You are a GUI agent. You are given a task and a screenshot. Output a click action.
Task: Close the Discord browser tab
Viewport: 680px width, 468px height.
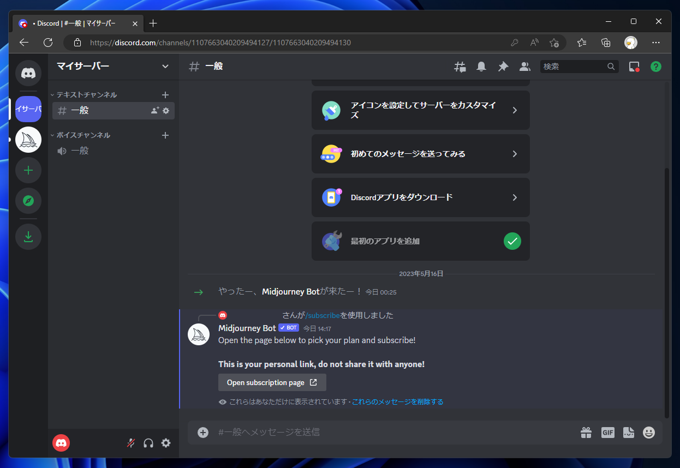point(135,23)
